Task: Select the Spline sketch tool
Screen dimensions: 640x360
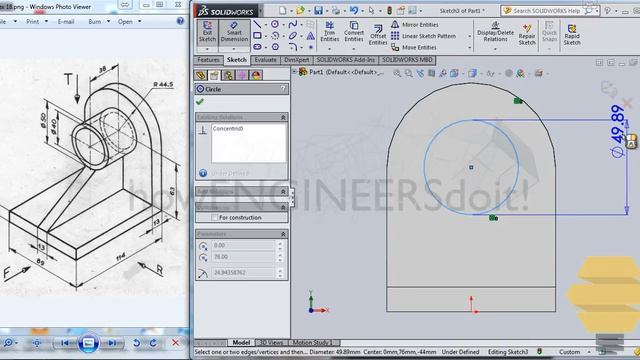Action: click(x=293, y=24)
